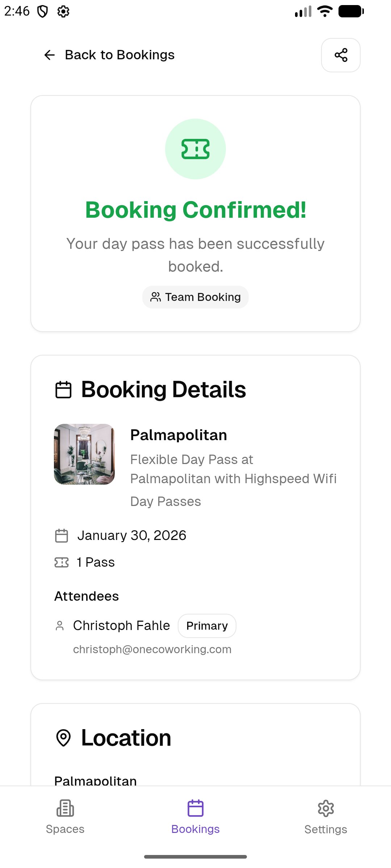Tap the Team Booking badge
Image resolution: width=391 pixels, height=868 pixels.
click(x=195, y=297)
